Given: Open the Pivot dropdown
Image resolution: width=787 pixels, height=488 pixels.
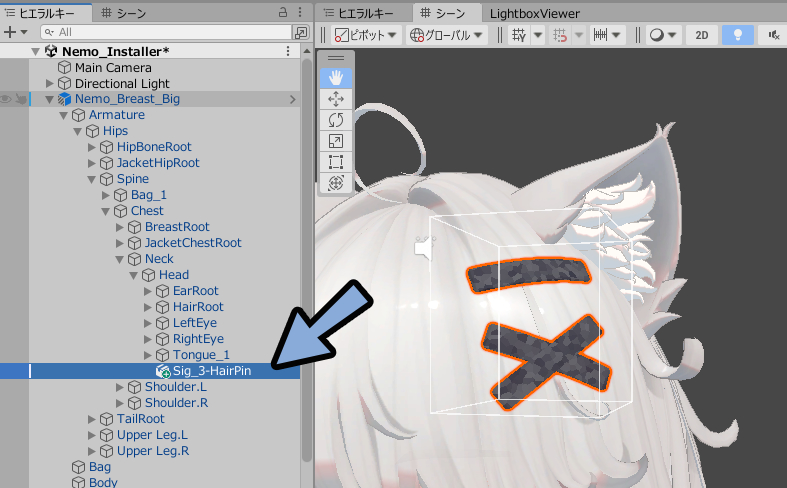Looking at the screenshot, I should (x=366, y=35).
